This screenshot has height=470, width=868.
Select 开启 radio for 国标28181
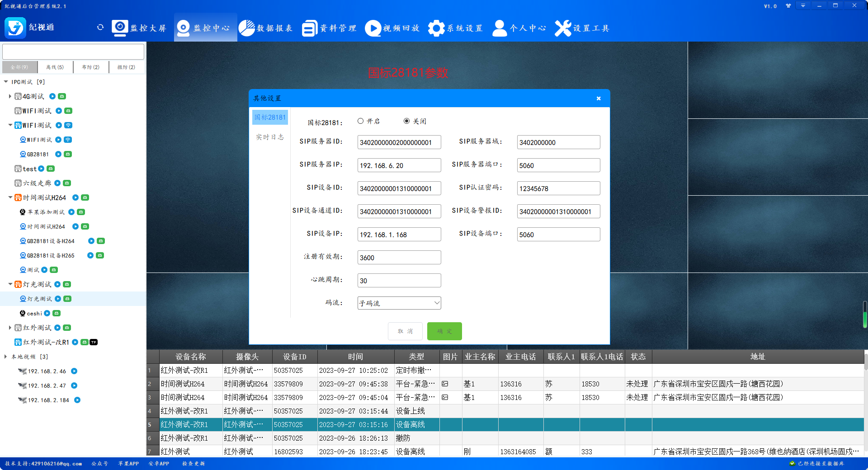(360, 121)
